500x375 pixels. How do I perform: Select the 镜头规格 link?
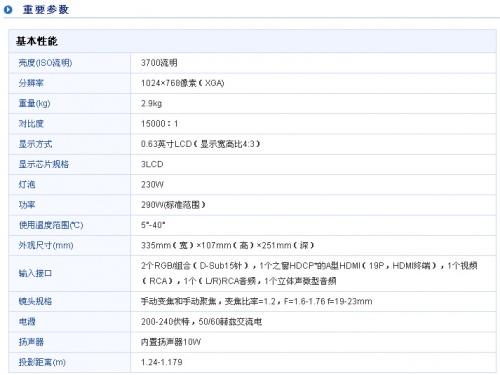[x=35, y=301]
